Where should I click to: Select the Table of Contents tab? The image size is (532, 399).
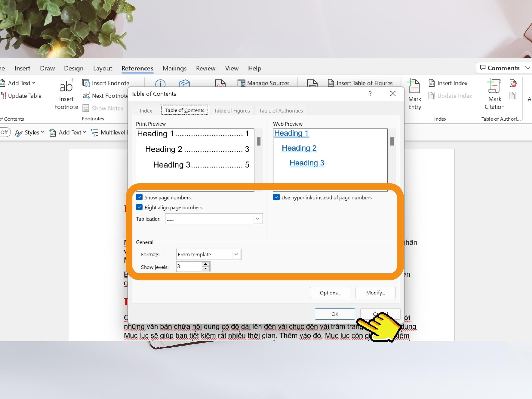click(x=185, y=110)
